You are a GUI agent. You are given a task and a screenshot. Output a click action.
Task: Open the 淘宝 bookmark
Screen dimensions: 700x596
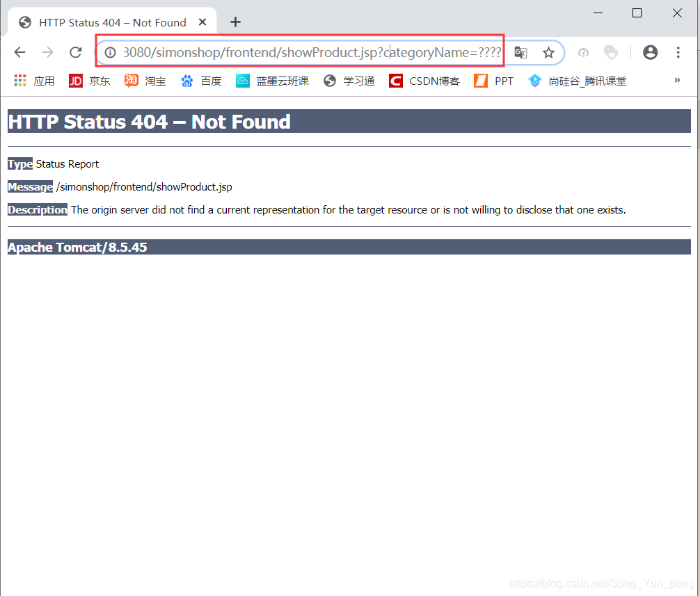(145, 81)
